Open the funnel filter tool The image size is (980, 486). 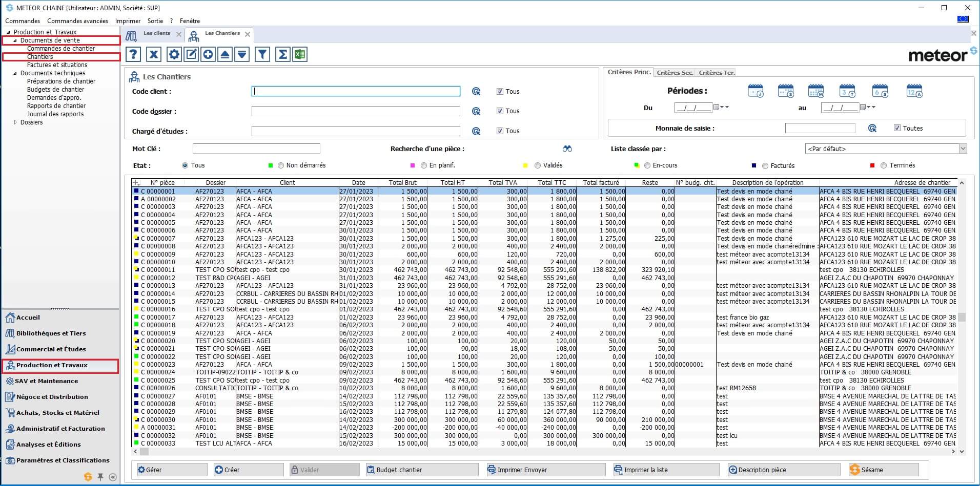coord(262,54)
